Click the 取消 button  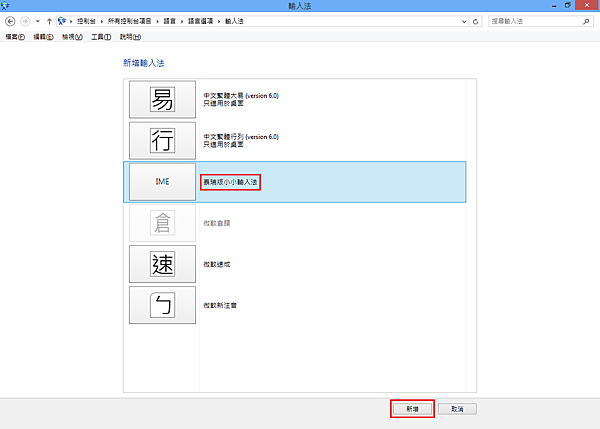click(x=457, y=409)
